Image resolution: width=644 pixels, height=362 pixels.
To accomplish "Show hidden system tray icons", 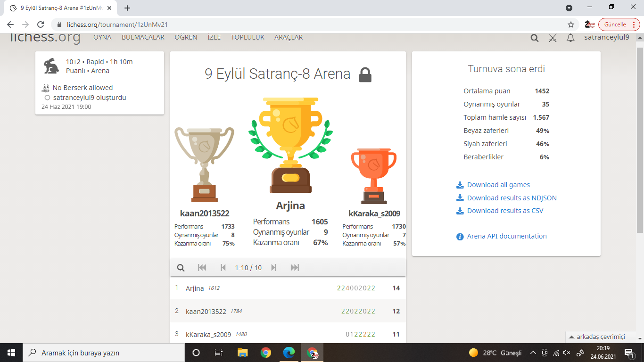I will click(533, 353).
